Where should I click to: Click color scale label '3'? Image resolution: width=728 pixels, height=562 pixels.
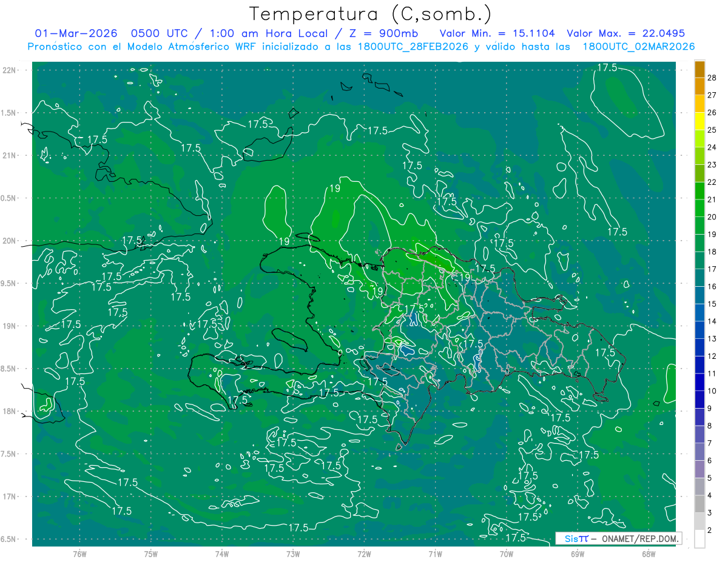710,513
